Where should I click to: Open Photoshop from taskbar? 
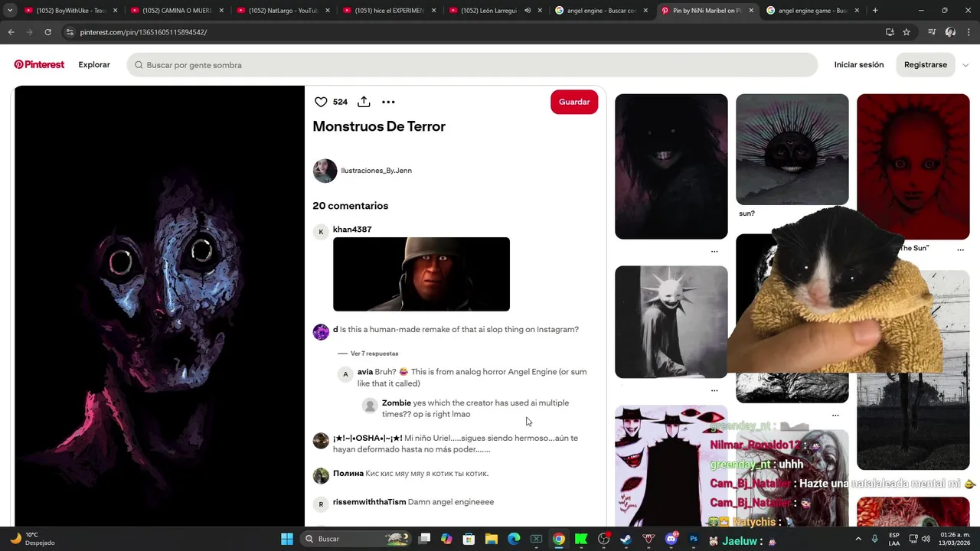(694, 539)
